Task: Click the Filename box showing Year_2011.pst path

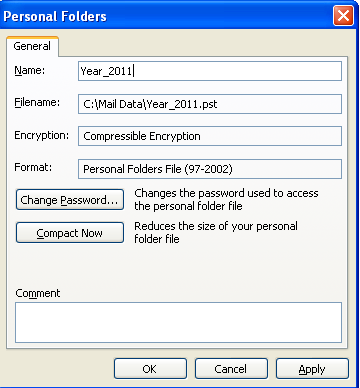Action: pyautogui.click(x=210, y=104)
